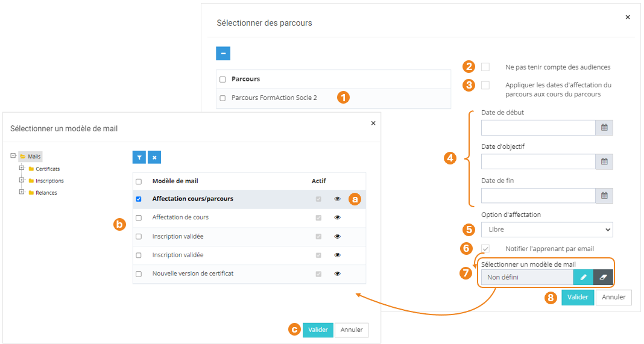Open the Date d'objectif calendar picker
The width and height of the screenshot is (644, 344).
click(x=604, y=161)
